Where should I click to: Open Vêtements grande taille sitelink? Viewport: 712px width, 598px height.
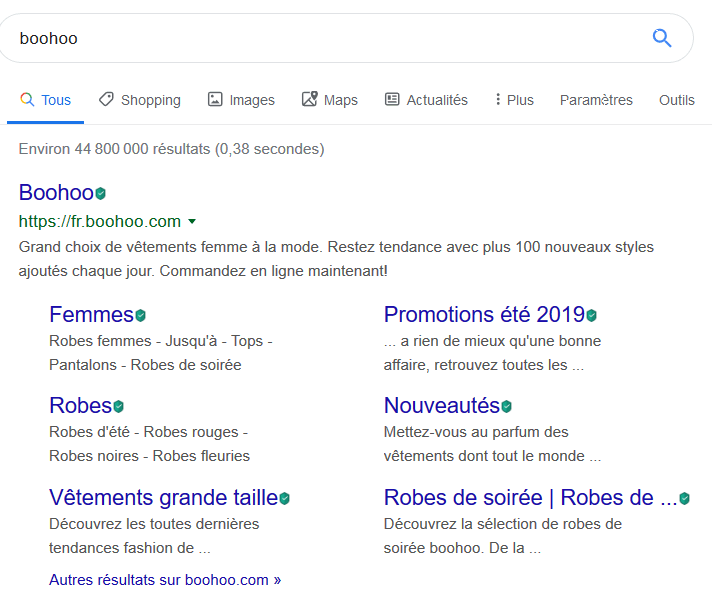click(163, 498)
